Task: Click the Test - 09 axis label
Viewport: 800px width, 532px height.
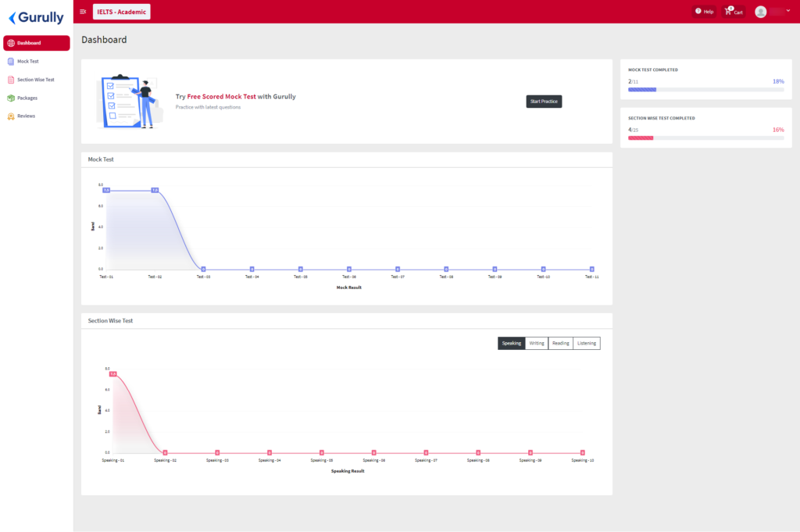Action: tap(495, 277)
